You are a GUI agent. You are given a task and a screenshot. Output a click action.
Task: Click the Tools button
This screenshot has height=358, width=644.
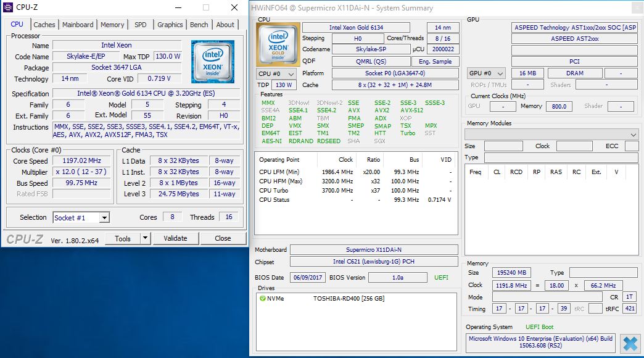click(123, 238)
